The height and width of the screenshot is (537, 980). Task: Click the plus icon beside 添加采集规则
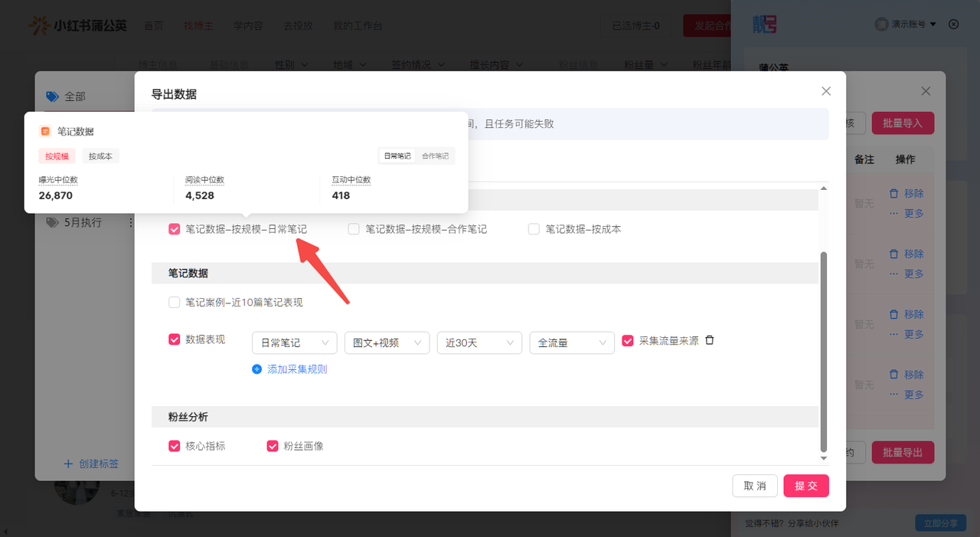257,369
